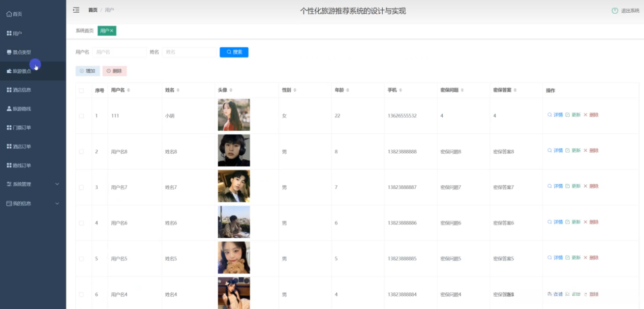Open avatar thumbnail of 姓名5
Screen dimensions: 644x309
(234, 257)
